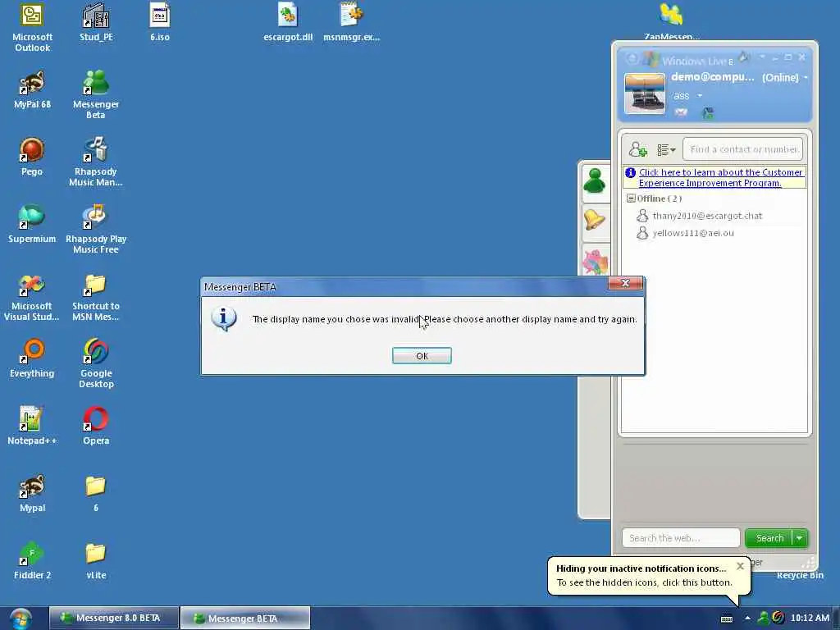
Task: Select the Opera desktop icon
Action: tap(96, 427)
